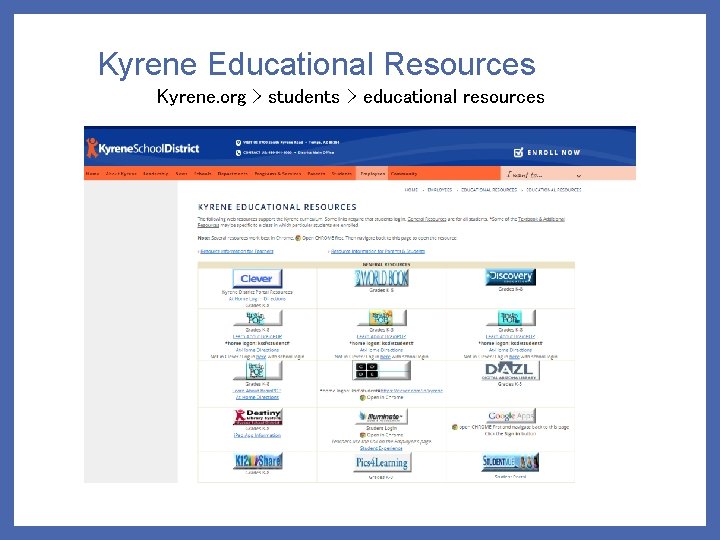720x540 pixels.
Task: Open the Google Apps logo
Action: [x=510, y=416]
